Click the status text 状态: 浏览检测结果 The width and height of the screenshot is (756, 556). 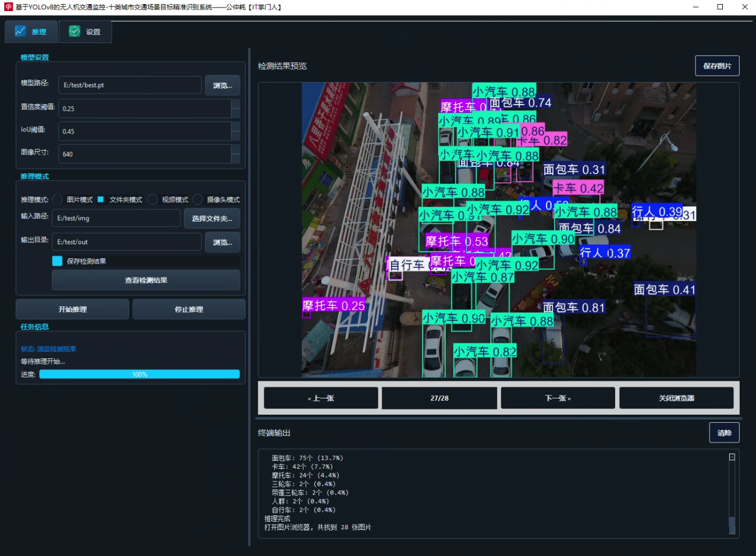pos(48,349)
